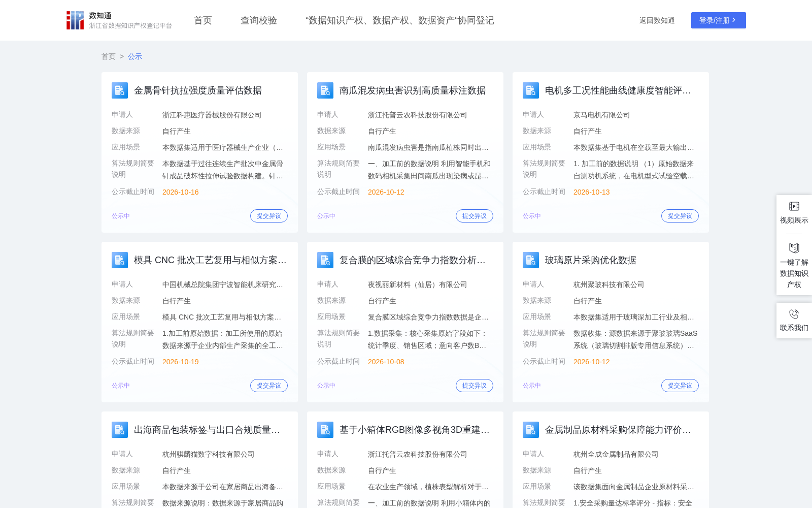812x508 pixels.
Task: Submit objection for 南瓜混发病虫害识别 data
Action: point(475,216)
